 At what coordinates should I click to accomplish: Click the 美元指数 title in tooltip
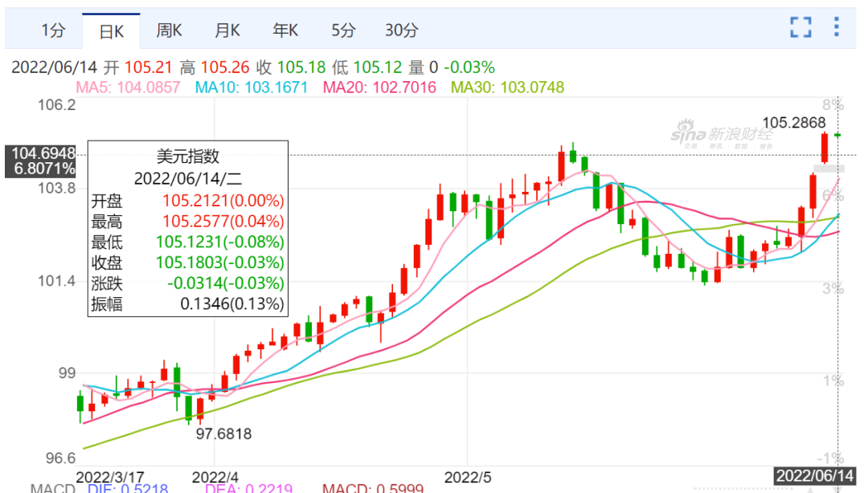point(188,157)
